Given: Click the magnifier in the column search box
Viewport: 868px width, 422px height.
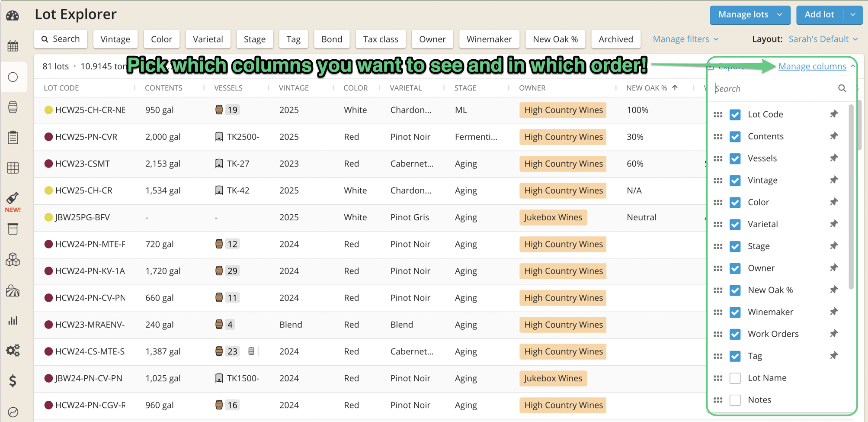Looking at the screenshot, I should 842,88.
